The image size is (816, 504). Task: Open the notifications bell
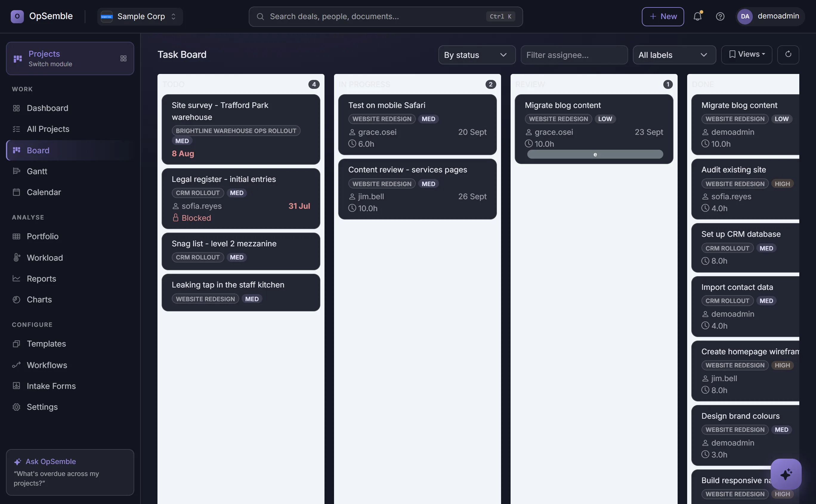pyautogui.click(x=697, y=16)
